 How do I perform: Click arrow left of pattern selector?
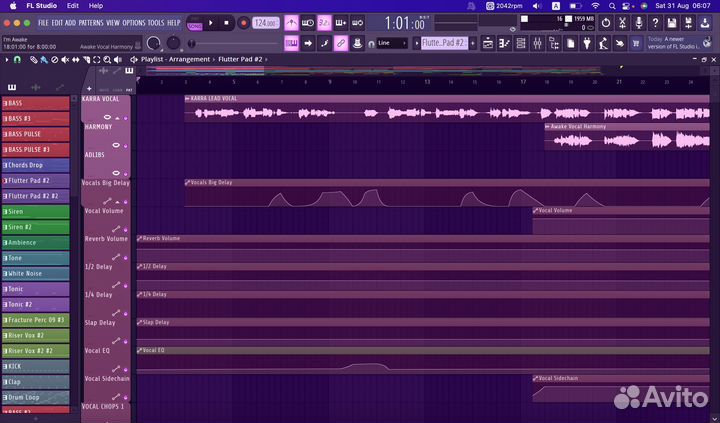[x=416, y=44]
